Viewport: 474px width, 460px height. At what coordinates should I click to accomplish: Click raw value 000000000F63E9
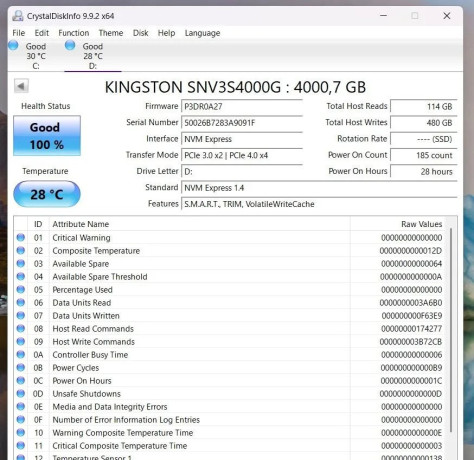click(x=412, y=316)
